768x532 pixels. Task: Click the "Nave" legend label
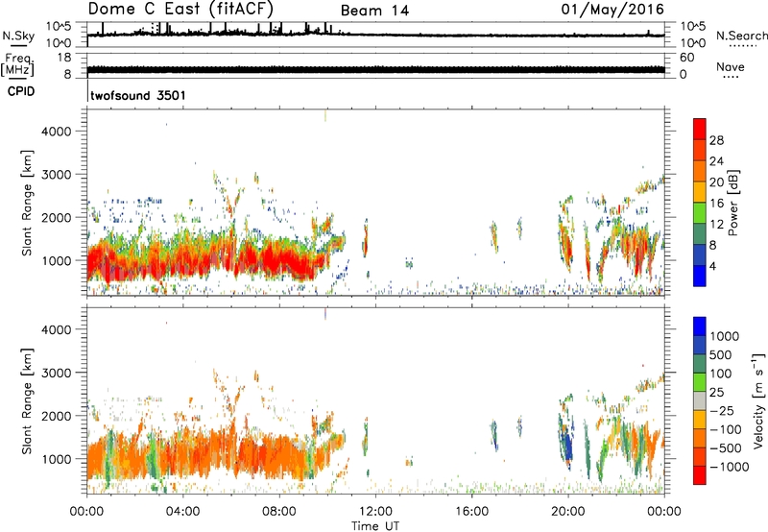tap(730, 66)
